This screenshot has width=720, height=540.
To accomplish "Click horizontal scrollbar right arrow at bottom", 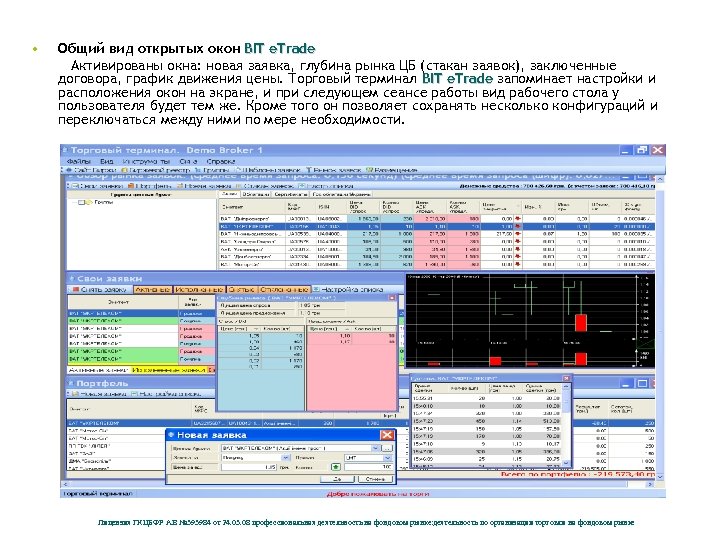I will click(x=650, y=484).
